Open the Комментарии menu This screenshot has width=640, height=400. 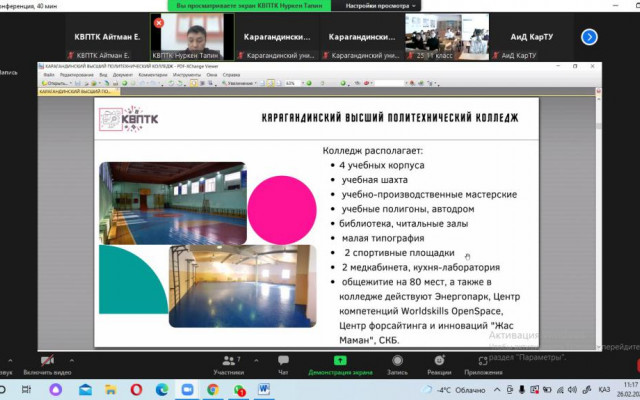[x=153, y=75]
